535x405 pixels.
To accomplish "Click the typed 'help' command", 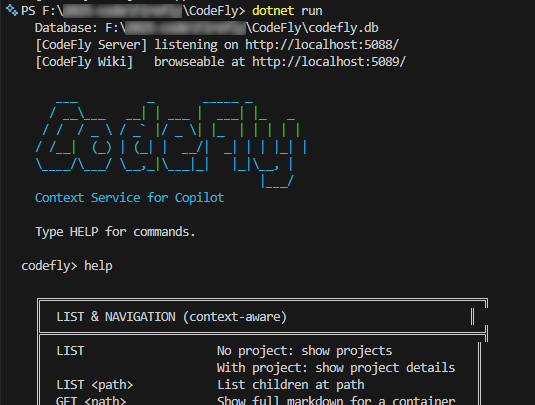I will tap(98, 265).
